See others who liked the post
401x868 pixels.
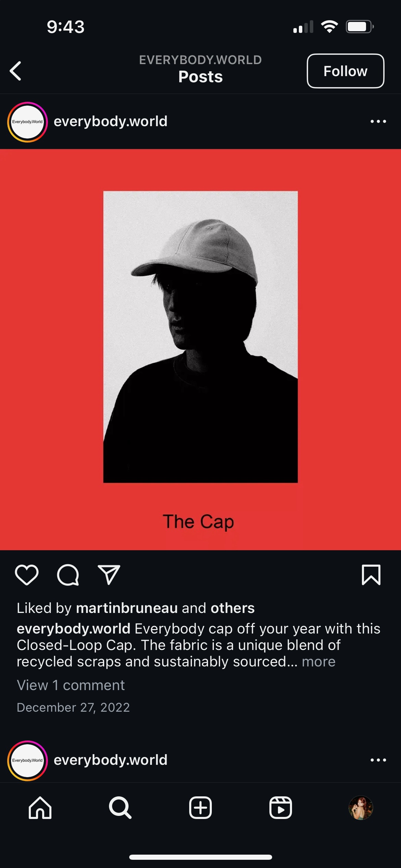point(233,608)
